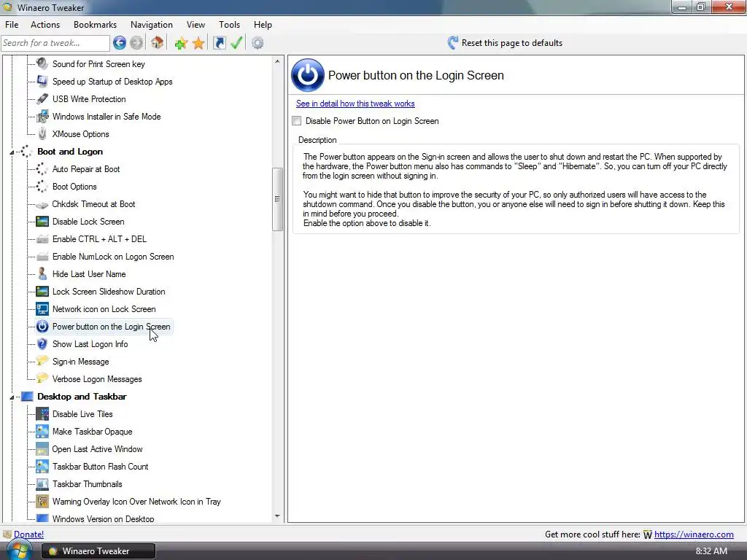Click the Disable Lock Screen icon

tap(42, 222)
